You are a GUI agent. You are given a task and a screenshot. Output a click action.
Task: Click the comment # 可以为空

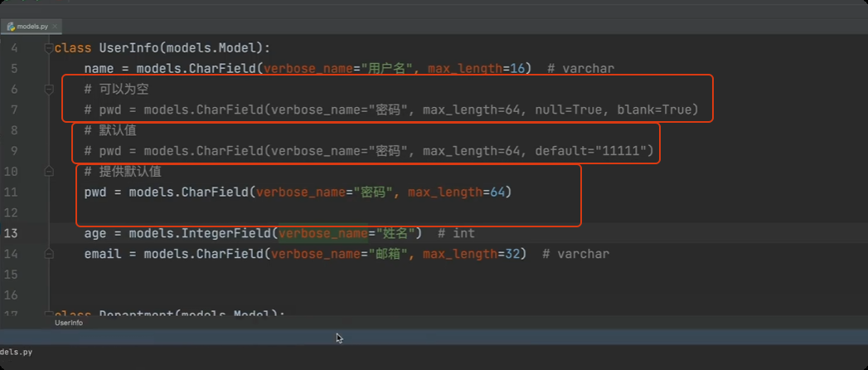tap(116, 90)
